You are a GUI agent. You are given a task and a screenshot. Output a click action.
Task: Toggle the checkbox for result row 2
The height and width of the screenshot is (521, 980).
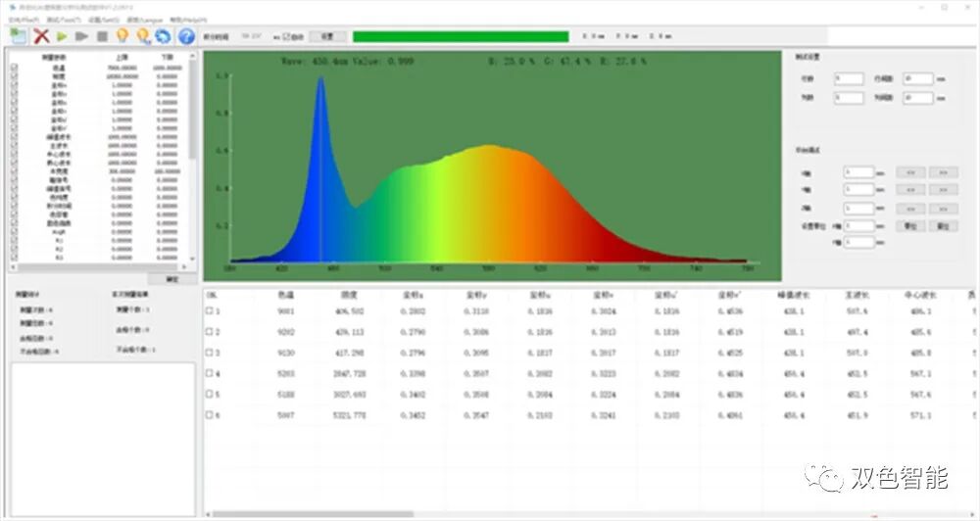click(x=210, y=332)
